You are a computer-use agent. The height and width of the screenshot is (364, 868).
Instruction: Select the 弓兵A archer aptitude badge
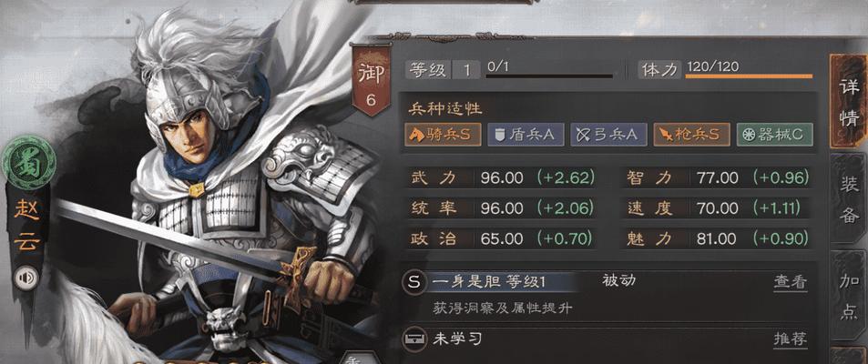click(608, 135)
